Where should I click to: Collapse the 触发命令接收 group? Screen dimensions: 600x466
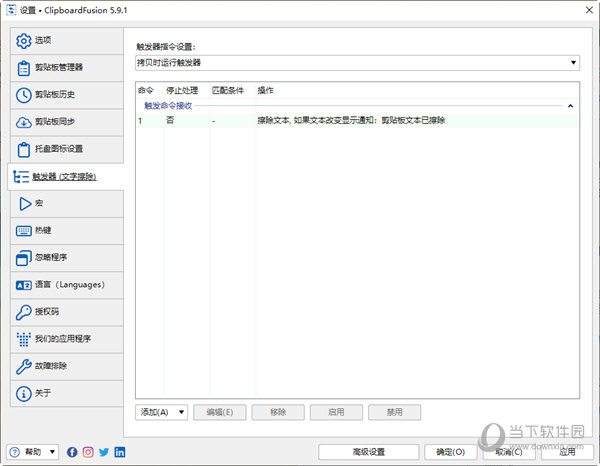pyautogui.click(x=571, y=106)
